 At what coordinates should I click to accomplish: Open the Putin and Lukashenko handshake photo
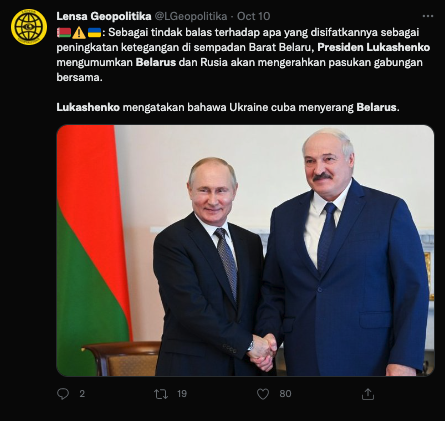click(x=245, y=251)
